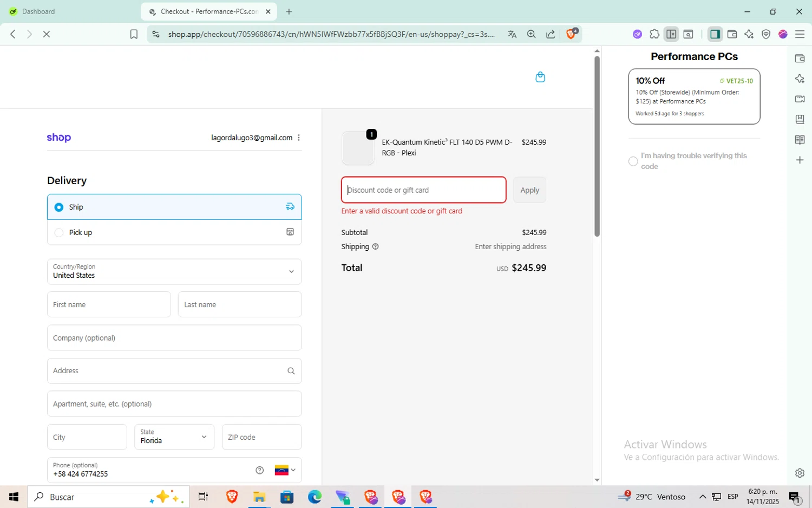
Task: Click the 10% Off coupon card
Action: (694, 96)
